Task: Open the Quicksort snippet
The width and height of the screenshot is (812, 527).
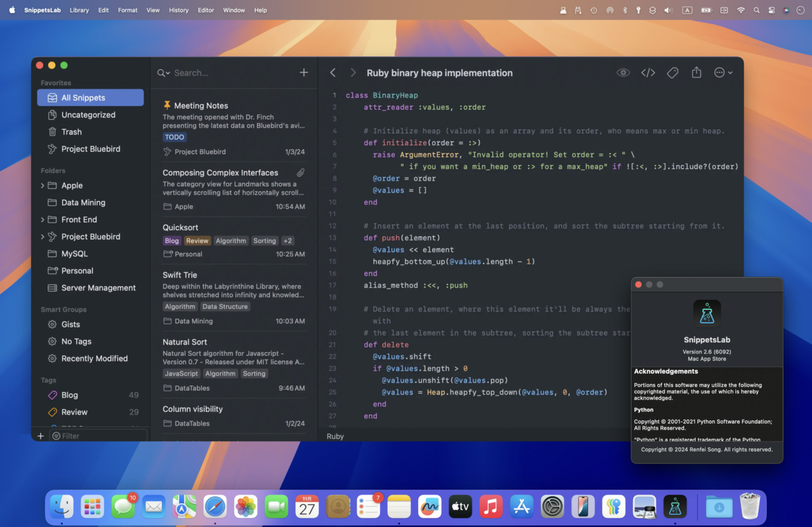Action: 233,240
